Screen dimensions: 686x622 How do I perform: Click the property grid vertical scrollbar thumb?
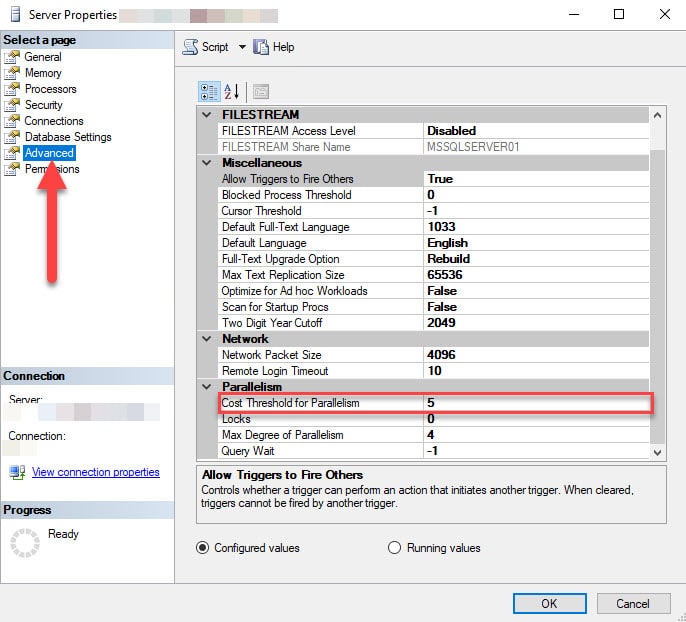click(x=657, y=297)
